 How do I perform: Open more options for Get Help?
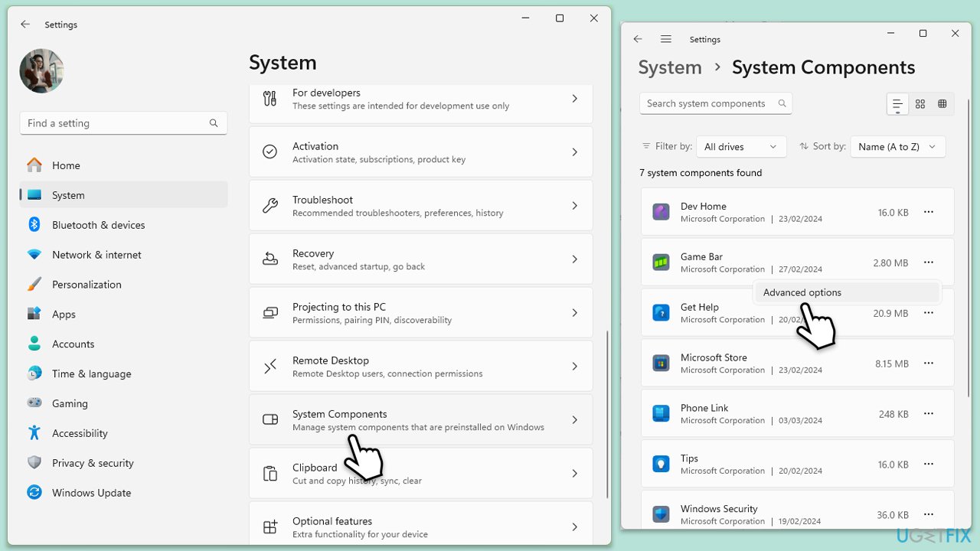[x=929, y=313]
